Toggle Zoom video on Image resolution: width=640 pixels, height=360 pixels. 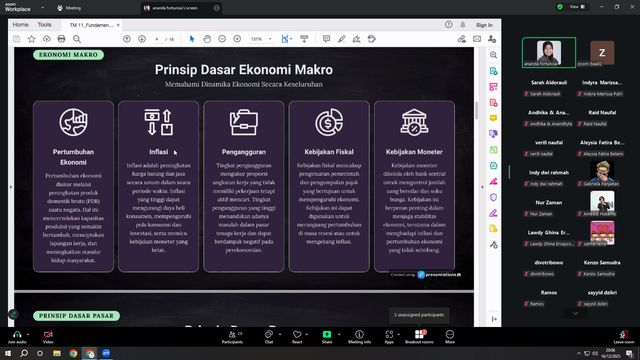click(48, 337)
